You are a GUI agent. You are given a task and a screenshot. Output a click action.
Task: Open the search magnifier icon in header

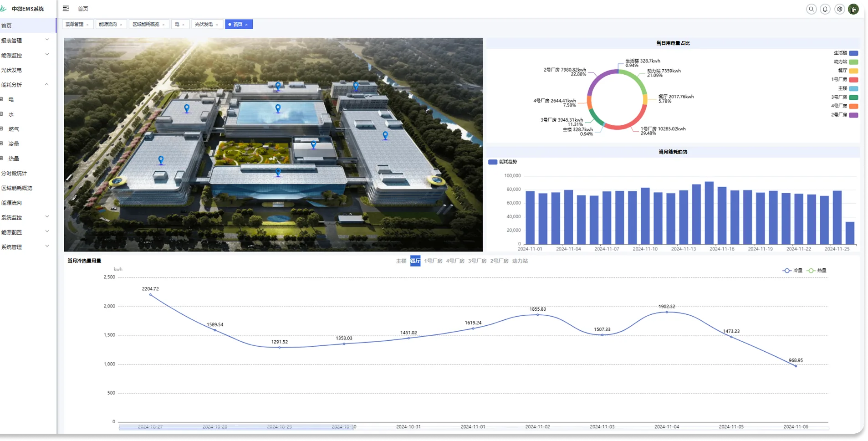coord(811,9)
